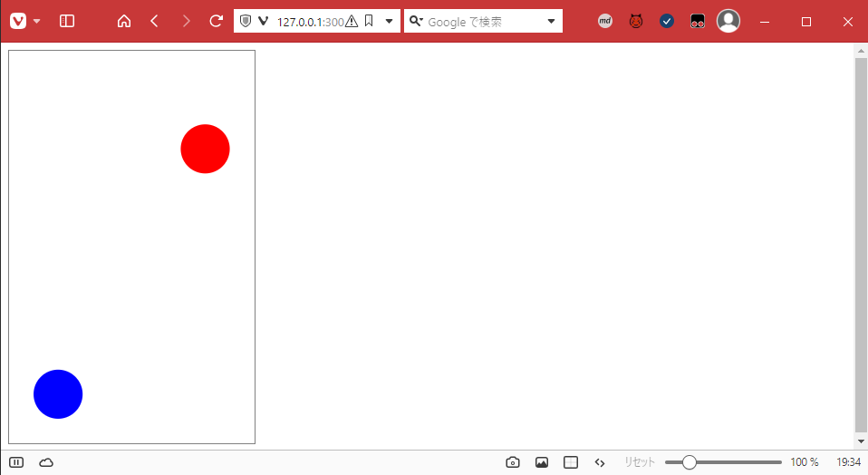The height and width of the screenshot is (475, 868).
Task: Toggle images and animation loading
Action: pyautogui.click(x=542, y=462)
